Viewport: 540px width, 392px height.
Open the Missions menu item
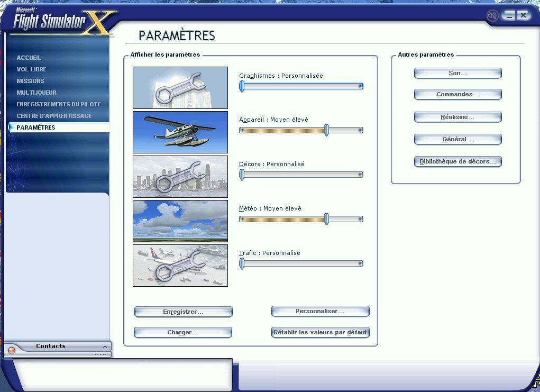(30, 81)
